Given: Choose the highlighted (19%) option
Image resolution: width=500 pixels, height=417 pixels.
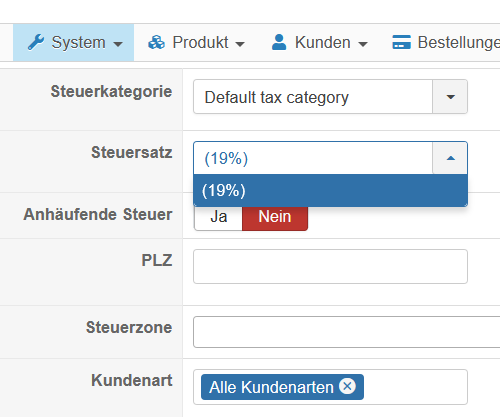Looking at the screenshot, I should (330, 190).
